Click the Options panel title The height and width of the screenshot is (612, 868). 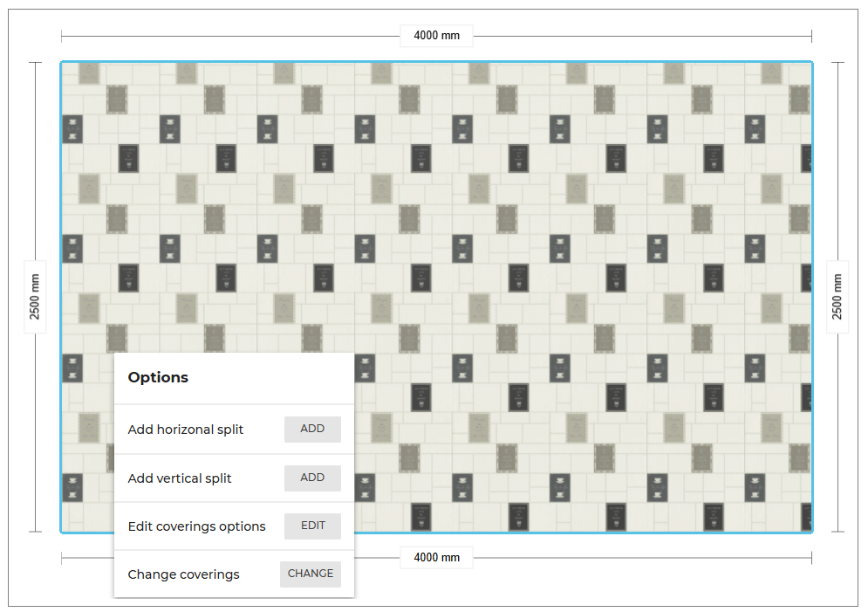pyautogui.click(x=158, y=377)
